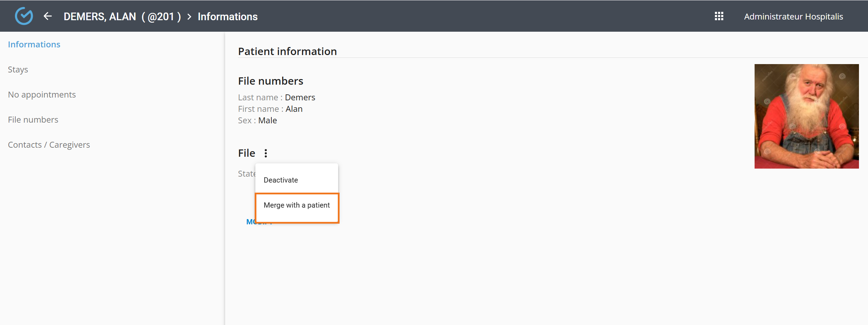This screenshot has width=868, height=325.
Task: Click the Sex value Male
Action: click(x=268, y=121)
